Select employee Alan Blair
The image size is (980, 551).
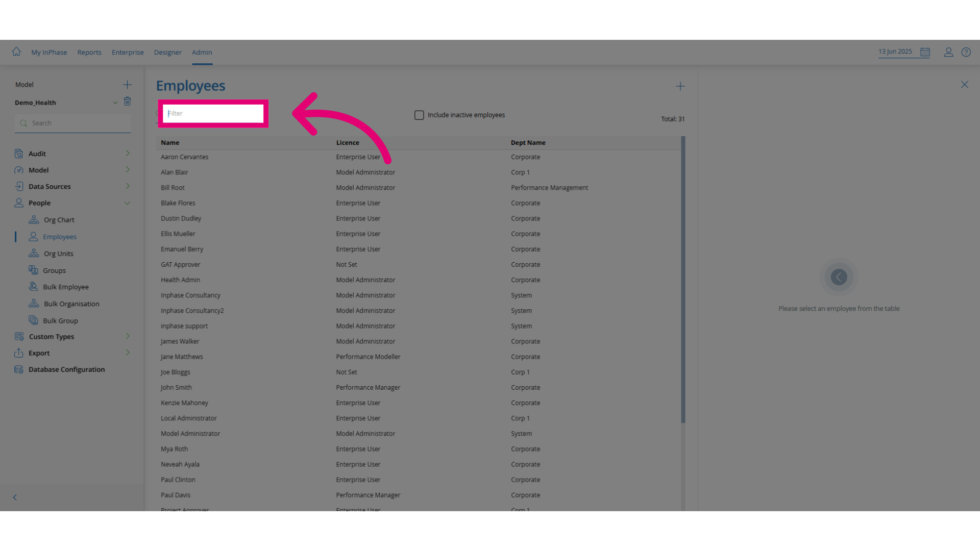click(175, 172)
